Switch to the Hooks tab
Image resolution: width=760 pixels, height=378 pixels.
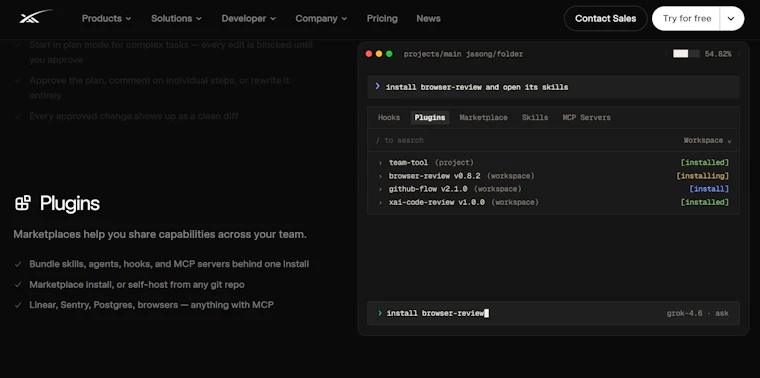click(x=389, y=118)
